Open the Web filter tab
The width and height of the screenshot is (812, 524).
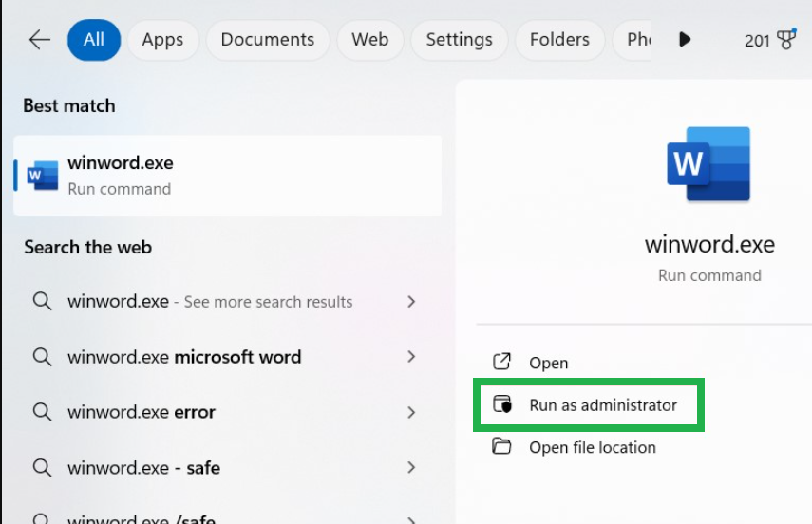(369, 40)
